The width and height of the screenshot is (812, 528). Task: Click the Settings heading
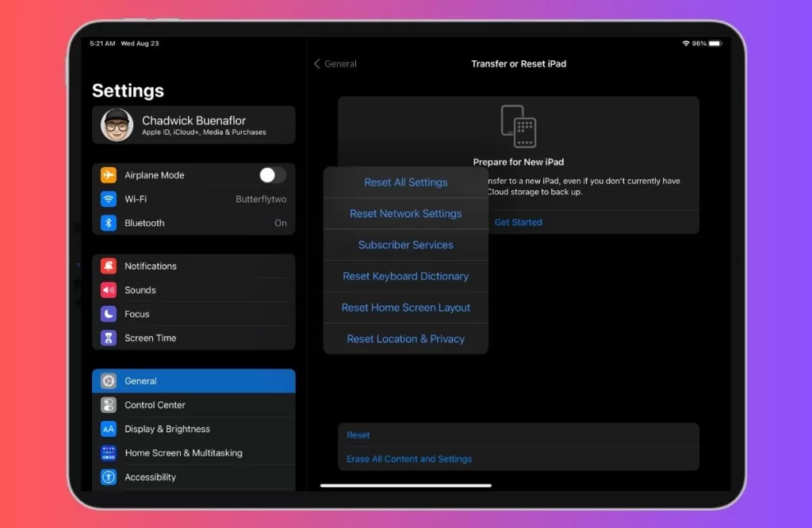[128, 90]
